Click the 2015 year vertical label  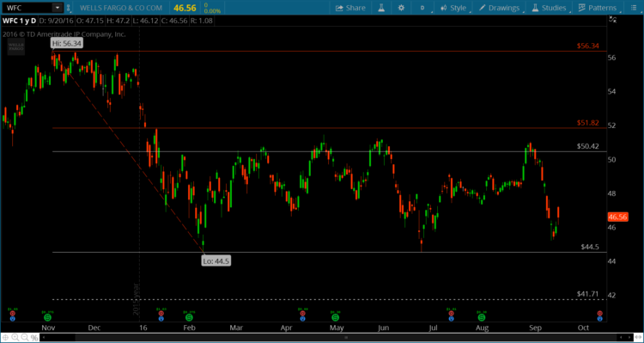137,298
